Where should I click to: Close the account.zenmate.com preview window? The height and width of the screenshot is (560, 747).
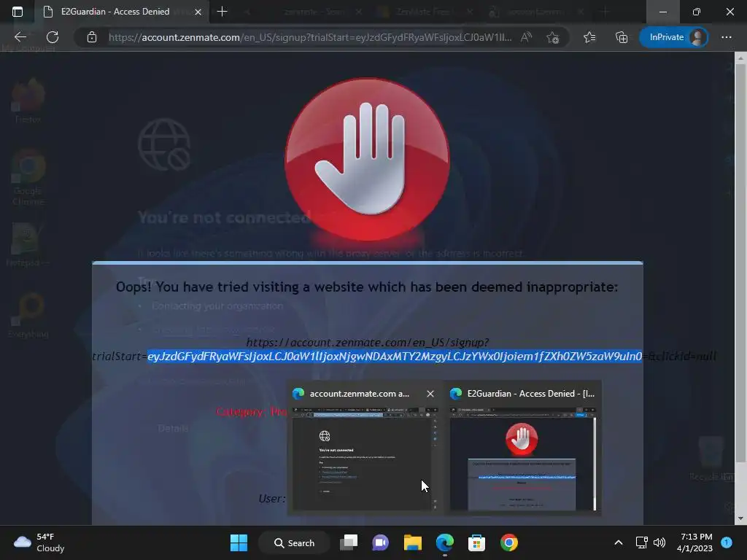430,394
